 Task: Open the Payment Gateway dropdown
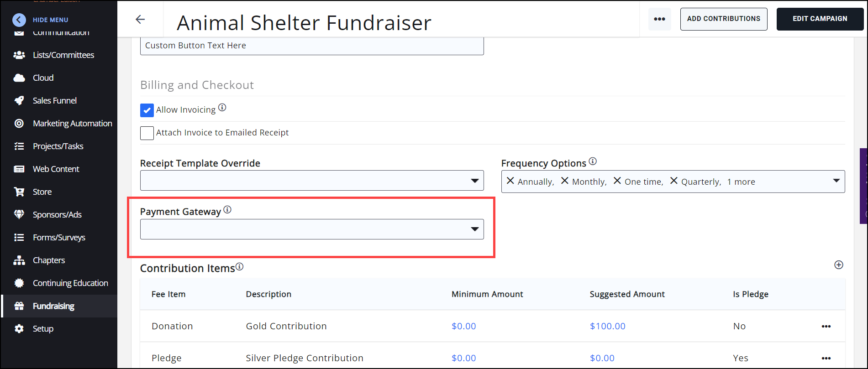click(x=312, y=229)
